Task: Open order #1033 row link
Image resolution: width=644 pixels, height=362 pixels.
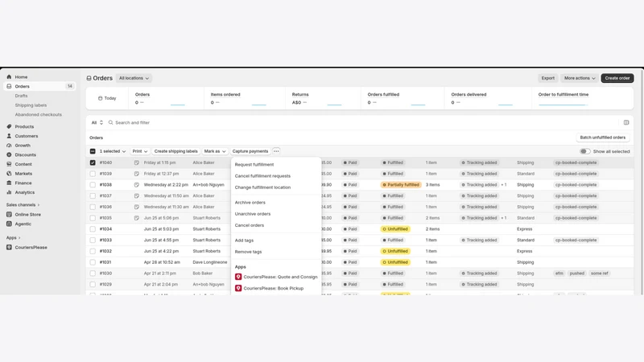Action: [x=105, y=240]
